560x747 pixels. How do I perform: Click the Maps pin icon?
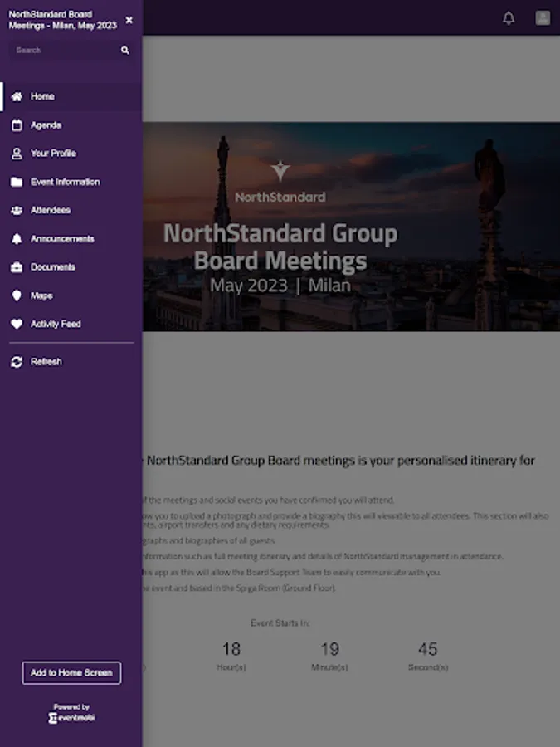click(x=17, y=295)
